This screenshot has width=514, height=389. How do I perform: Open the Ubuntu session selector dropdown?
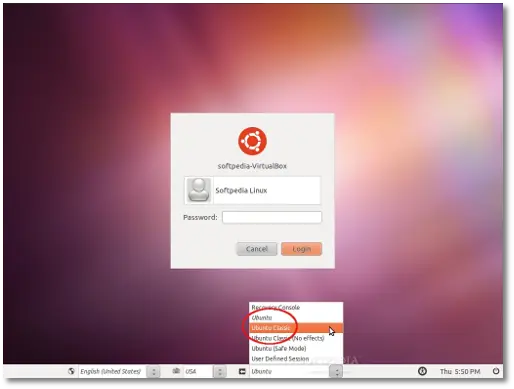[296, 371]
